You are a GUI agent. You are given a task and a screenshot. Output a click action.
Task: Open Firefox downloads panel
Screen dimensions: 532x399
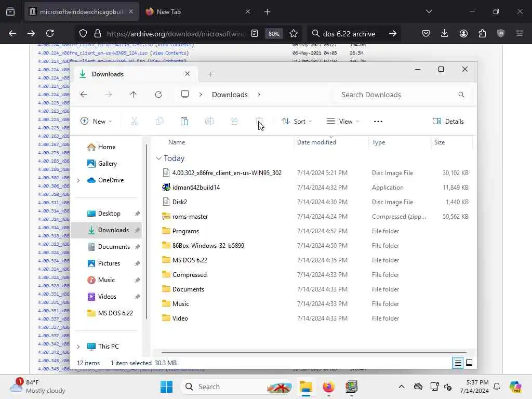point(445,33)
